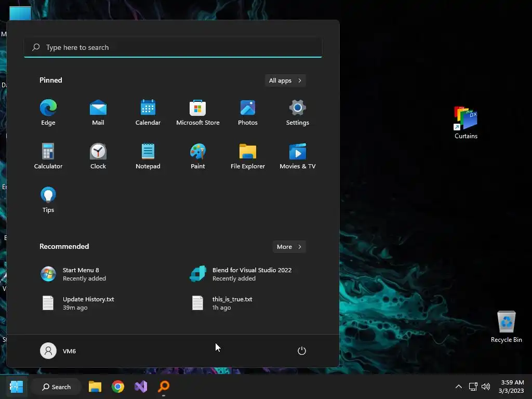Show More recommended items

coord(289,247)
